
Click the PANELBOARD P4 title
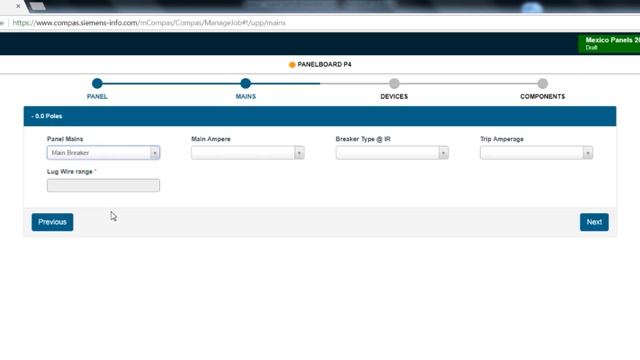click(324, 64)
